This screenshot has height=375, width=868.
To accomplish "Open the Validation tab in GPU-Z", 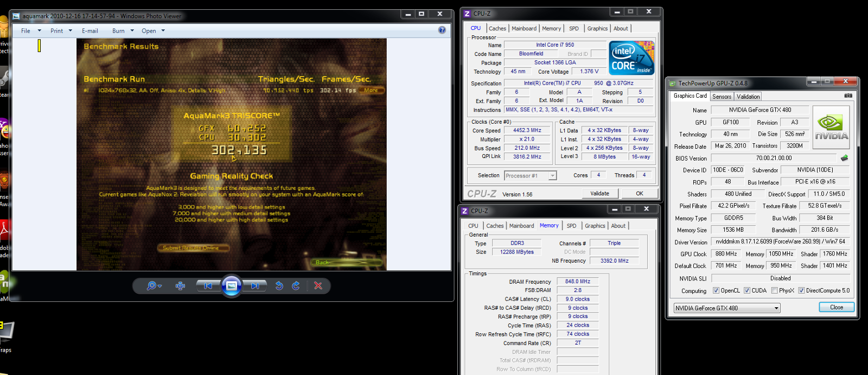I will (748, 97).
